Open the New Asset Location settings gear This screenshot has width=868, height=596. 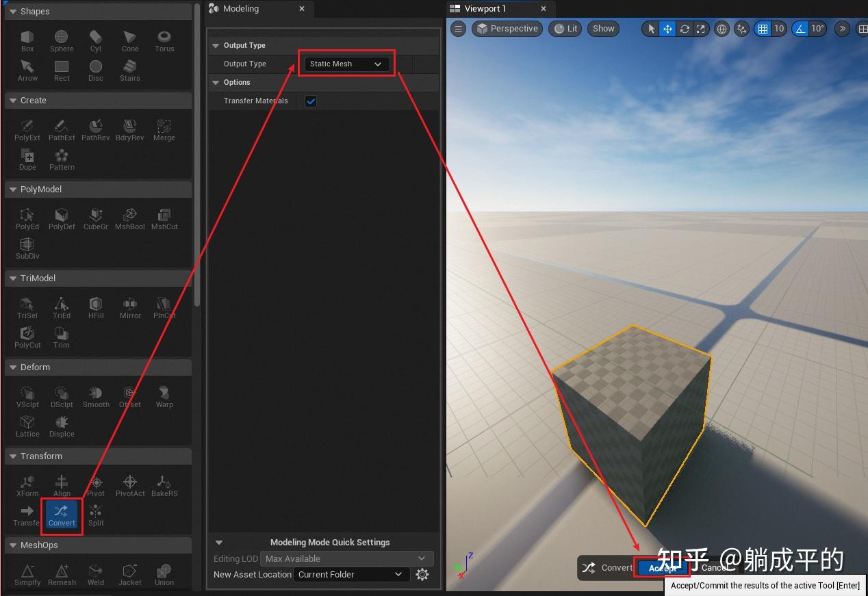tap(422, 574)
